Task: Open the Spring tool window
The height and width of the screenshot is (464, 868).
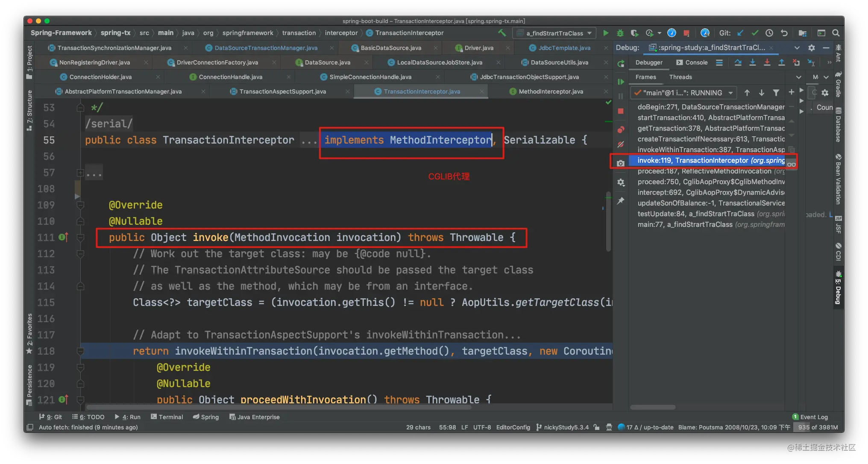Action: pyautogui.click(x=206, y=417)
